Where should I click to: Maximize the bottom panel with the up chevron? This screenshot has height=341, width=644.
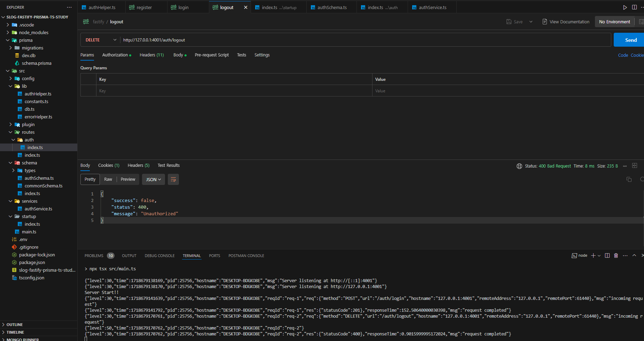coord(634,256)
